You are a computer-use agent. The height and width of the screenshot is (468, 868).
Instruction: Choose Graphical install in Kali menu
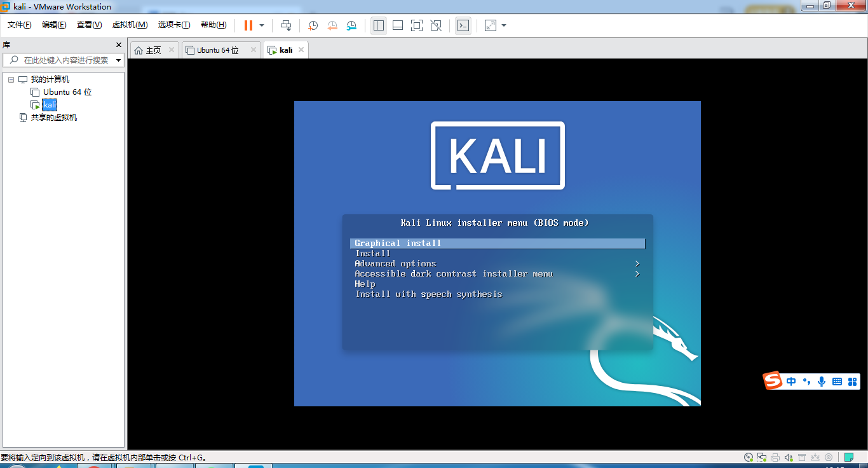tap(498, 244)
